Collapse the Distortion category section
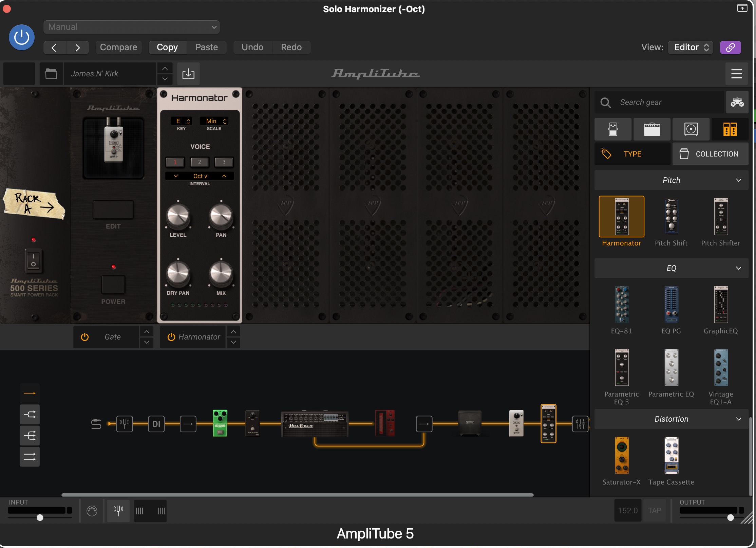Image resolution: width=756 pixels, height=548 pixels. point(672,419)
